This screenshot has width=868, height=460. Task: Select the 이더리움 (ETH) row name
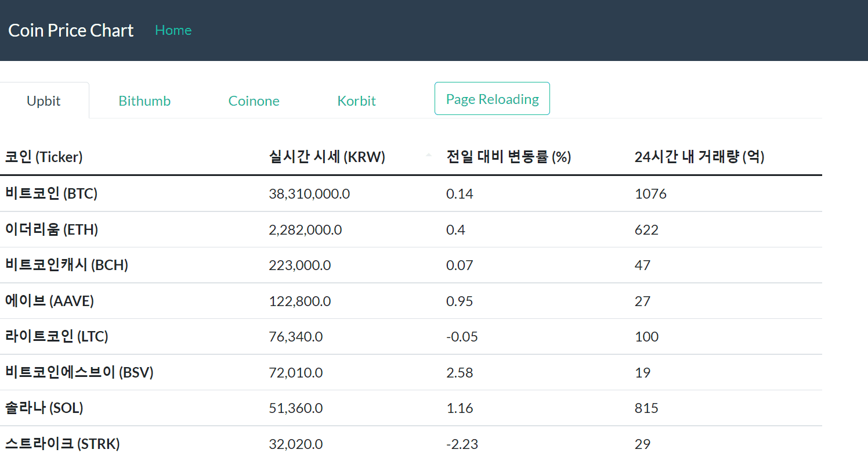[x=52, y=229]
